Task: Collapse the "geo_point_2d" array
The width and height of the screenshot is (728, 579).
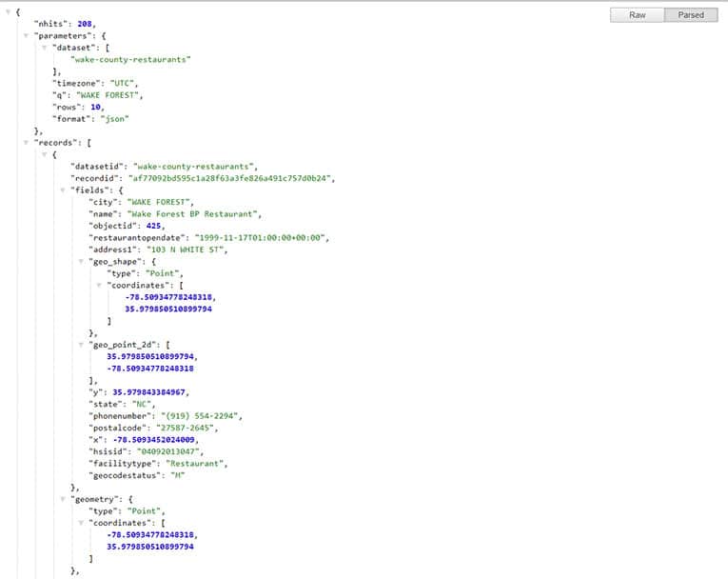Action: click(x=81, y=344)
